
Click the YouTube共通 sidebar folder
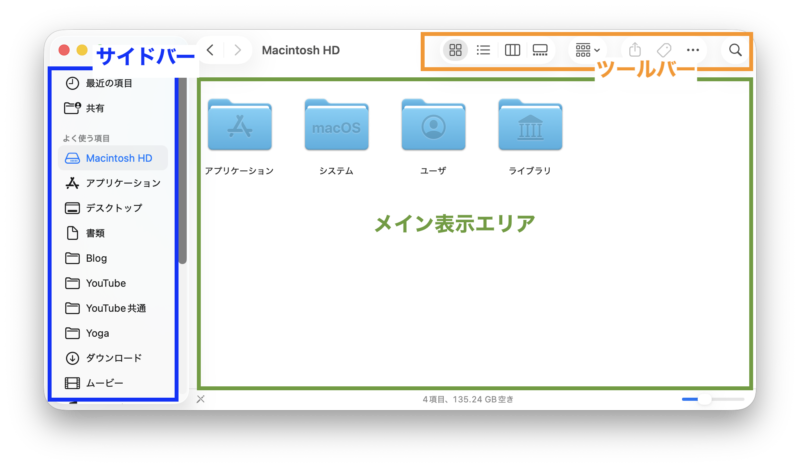click(x=115, y=308)
